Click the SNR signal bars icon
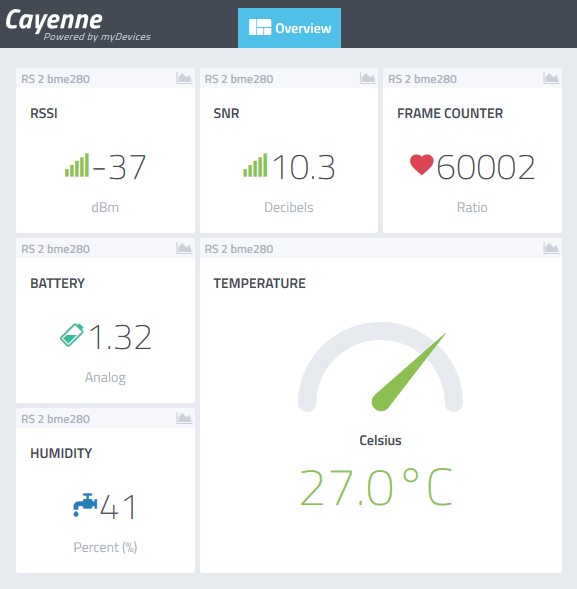 point(255,165)
